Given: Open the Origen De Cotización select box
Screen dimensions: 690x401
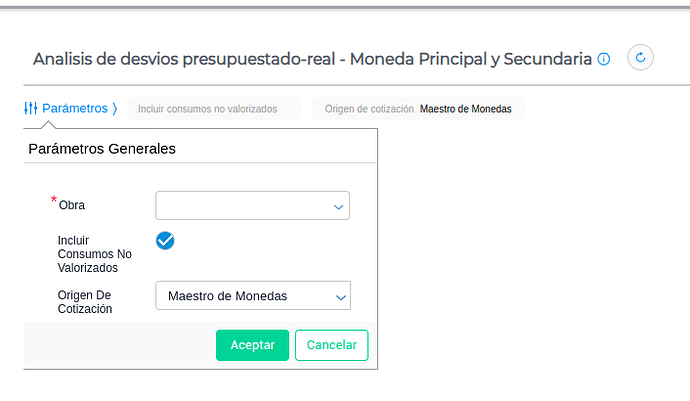Looking at the screenshot, I should [243, 296].
